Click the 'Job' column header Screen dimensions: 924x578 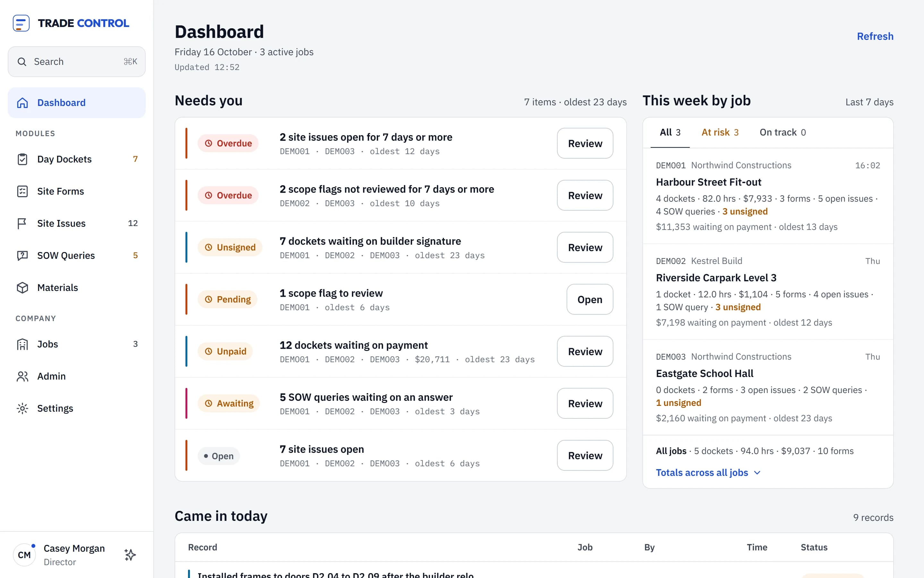coord(585,547)
